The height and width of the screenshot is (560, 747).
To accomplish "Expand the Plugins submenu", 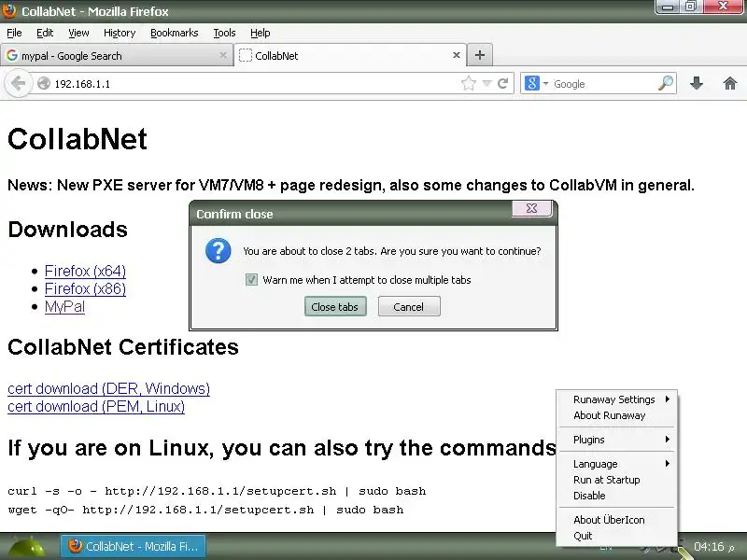I will point(616,440).
